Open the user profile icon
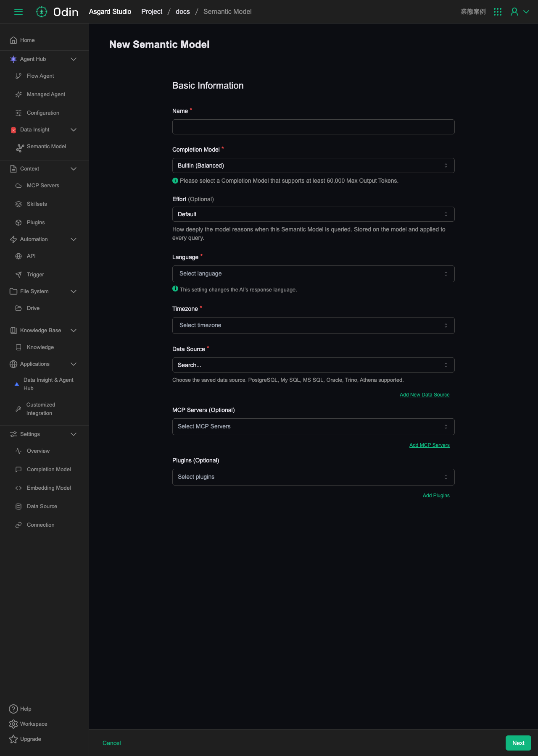 coord(514,12)
